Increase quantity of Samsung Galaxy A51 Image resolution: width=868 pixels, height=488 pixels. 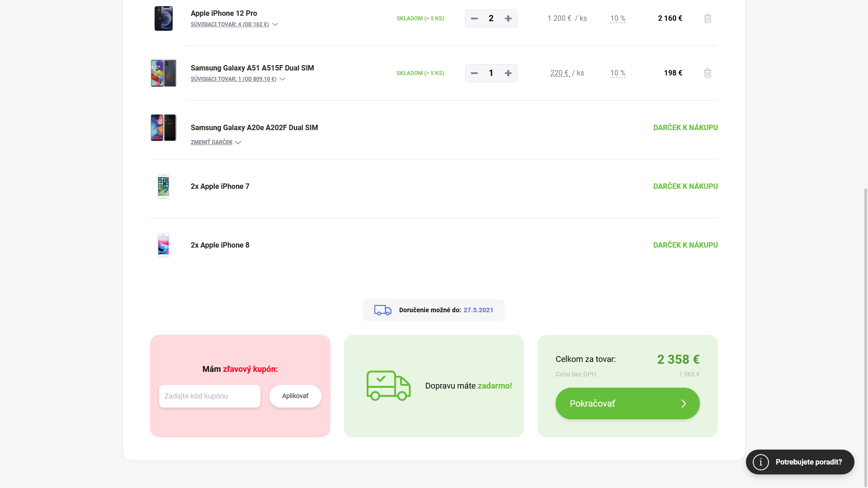pyautogui.click(x=508, y=73)
